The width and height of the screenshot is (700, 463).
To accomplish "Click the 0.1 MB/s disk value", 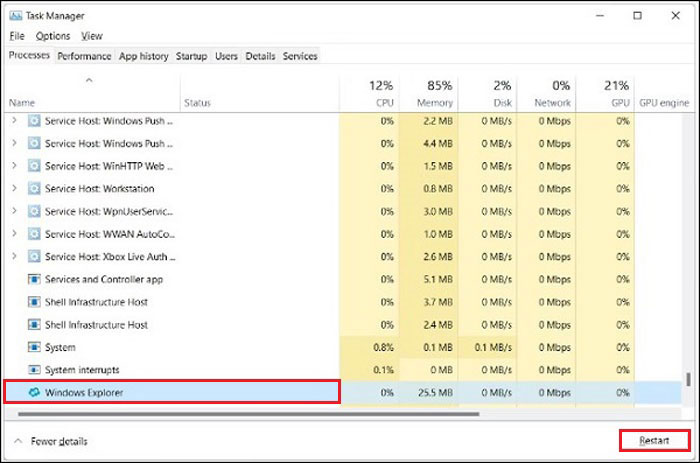I will click(493, 347).
